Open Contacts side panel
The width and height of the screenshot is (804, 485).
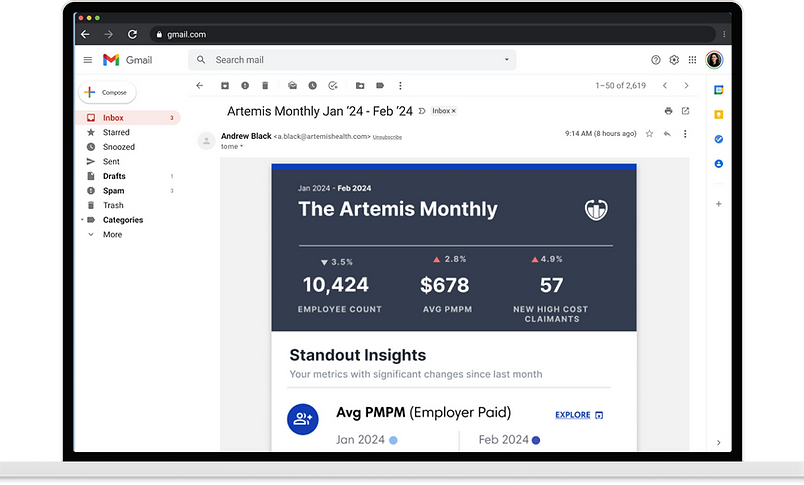click(718, 164)
